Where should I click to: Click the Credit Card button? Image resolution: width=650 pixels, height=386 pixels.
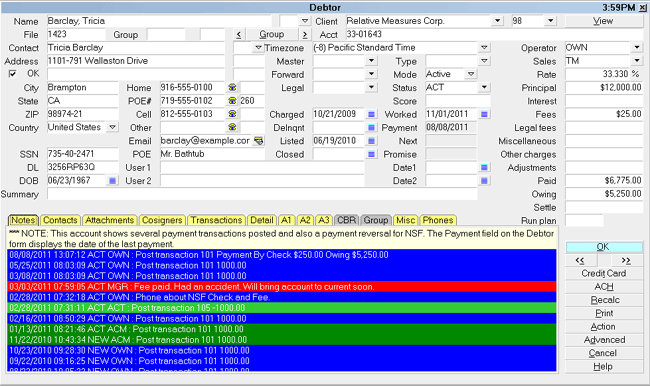pos(604,273)
